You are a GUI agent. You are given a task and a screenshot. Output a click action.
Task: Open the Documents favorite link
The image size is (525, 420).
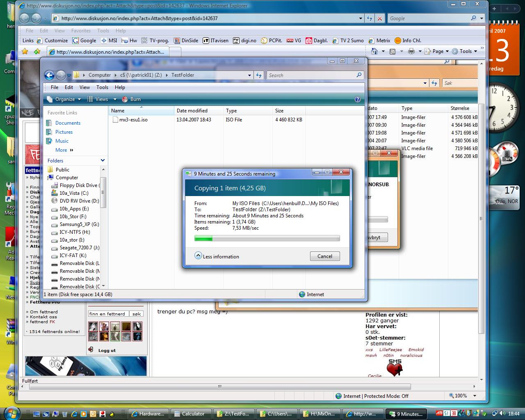coord(68,123)
